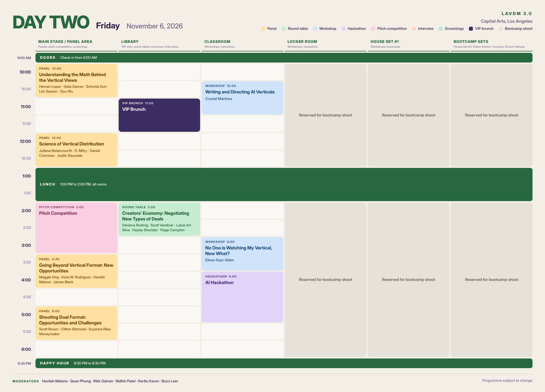The height and width of the screenshot is (392, 545).
Task: Click the HAPPY HOUR banner
Action: click(x=284, y=363)
